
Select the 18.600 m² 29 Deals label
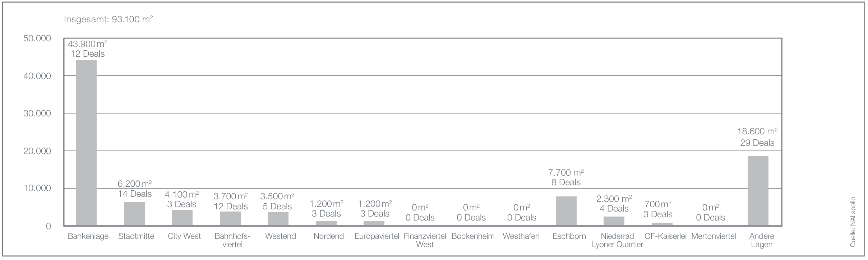point(757,137)
